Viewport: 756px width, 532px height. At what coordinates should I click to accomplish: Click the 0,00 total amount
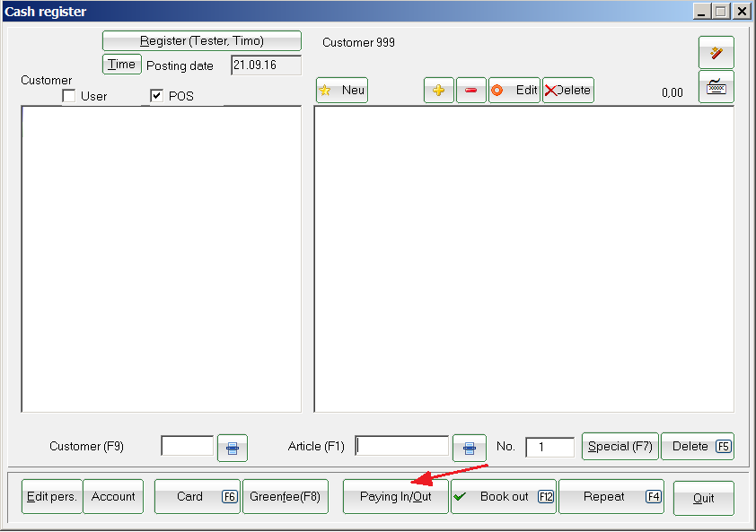pyautogui.click(x=672, y=92)
